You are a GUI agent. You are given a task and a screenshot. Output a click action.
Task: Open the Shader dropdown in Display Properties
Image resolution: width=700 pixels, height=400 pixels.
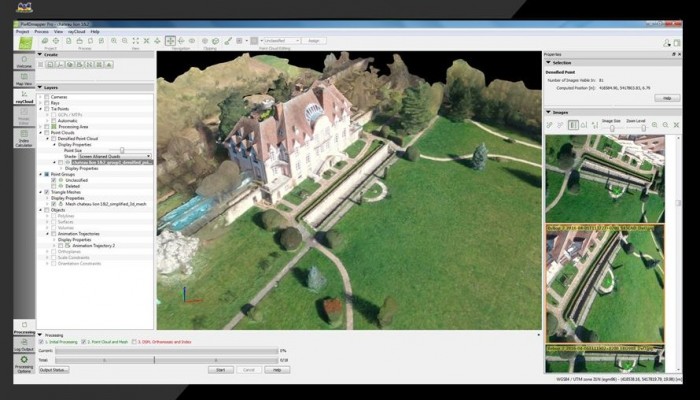click(115, 156)
